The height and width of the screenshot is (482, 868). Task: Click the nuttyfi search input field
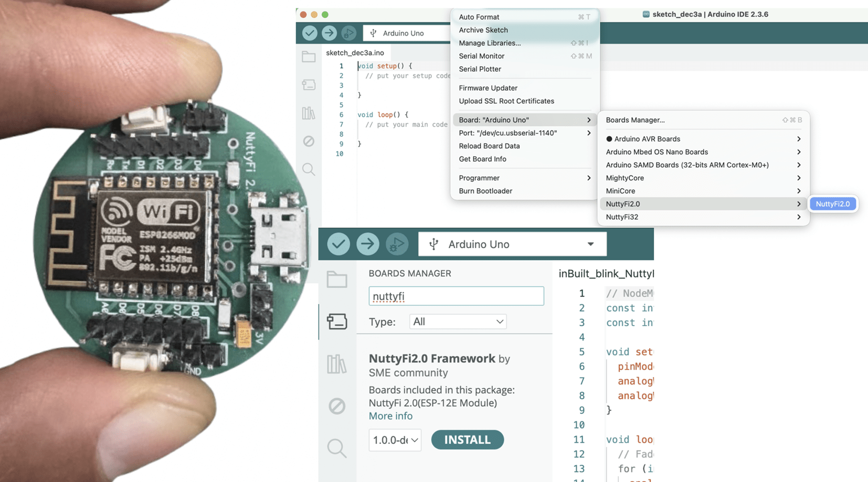[456, 296]
